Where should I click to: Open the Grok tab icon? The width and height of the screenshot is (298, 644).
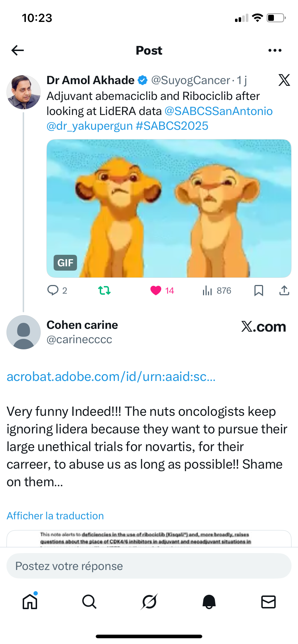(149, 602)
